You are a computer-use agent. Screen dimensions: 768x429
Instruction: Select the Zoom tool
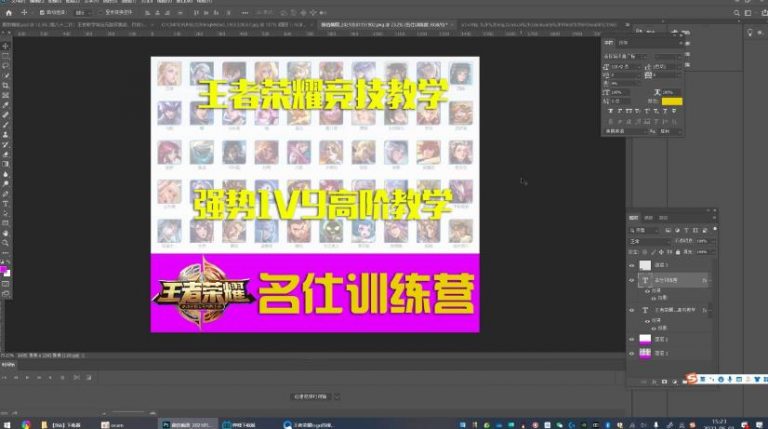pyautogui.click(x=5, y=243)
